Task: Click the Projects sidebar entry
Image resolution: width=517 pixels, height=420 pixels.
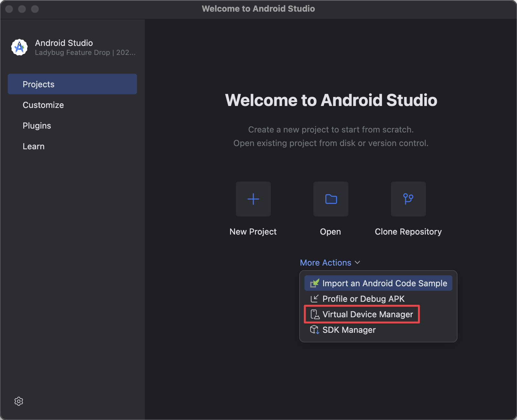Action: pyautogui.click(x=38, y=84)
